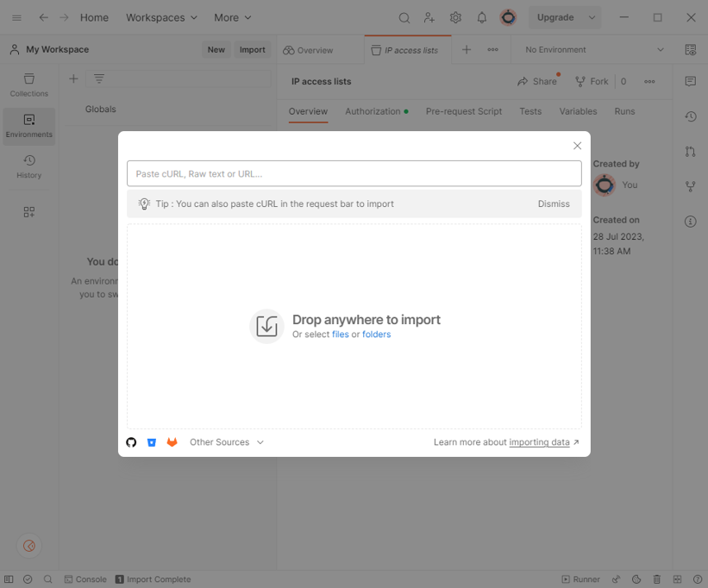Go back with the left arrow
Viewport: 708px width, 588px height.
(x=43, y=17)
